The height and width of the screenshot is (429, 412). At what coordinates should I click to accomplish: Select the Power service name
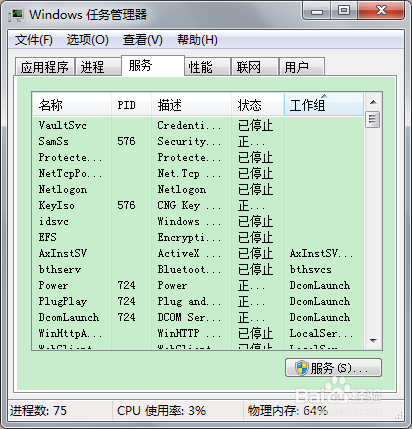[x=53, y=285]
